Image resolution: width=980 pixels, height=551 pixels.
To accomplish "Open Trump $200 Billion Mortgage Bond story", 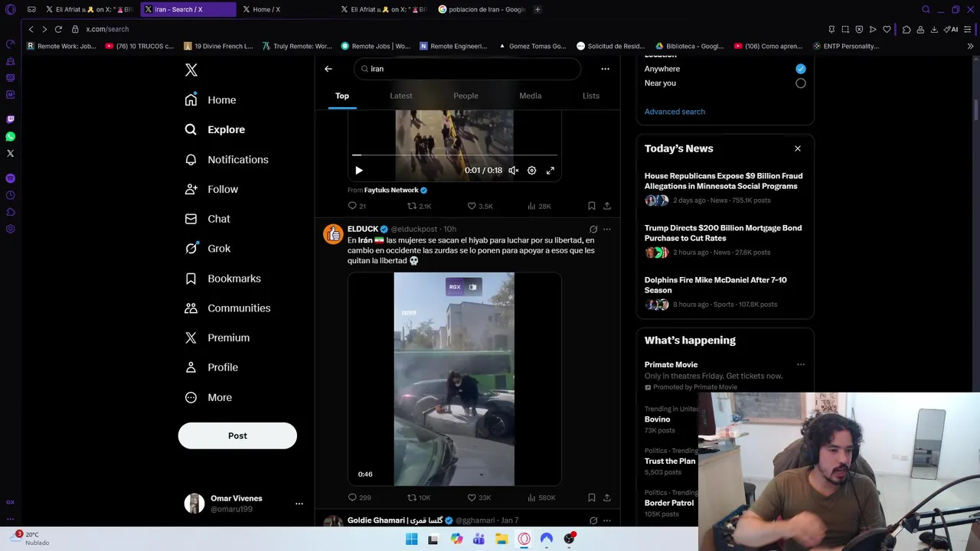I will 724,240.
